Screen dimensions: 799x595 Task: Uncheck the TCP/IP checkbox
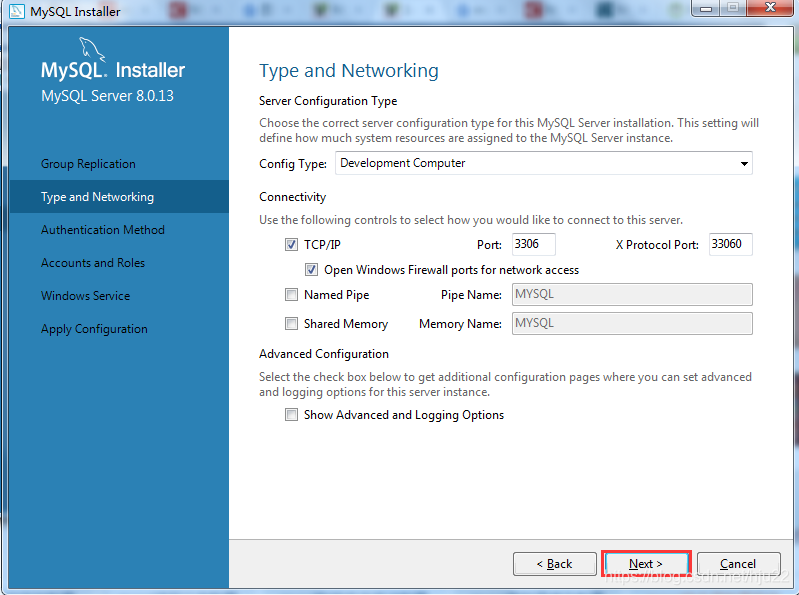[x=291, y=245]
